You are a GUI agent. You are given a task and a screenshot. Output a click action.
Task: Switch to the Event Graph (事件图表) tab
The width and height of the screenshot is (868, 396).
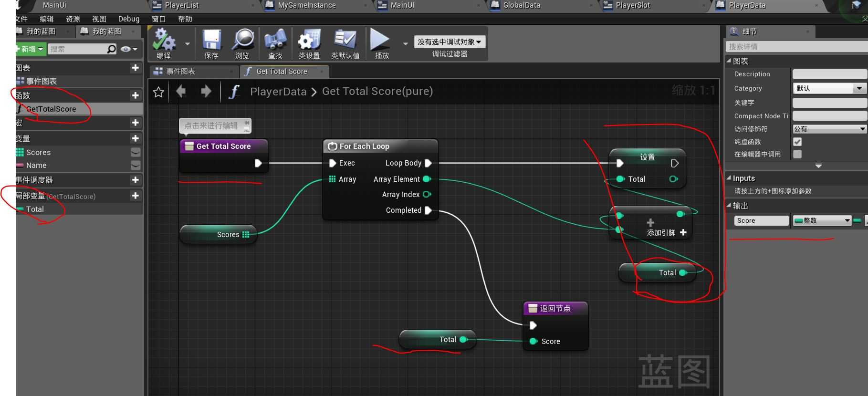(x=194, y=71)
